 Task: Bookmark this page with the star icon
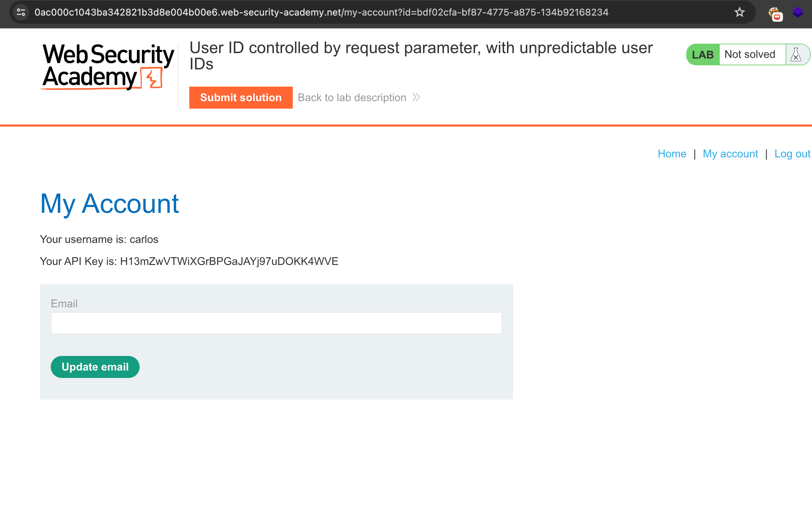[739, 12]
